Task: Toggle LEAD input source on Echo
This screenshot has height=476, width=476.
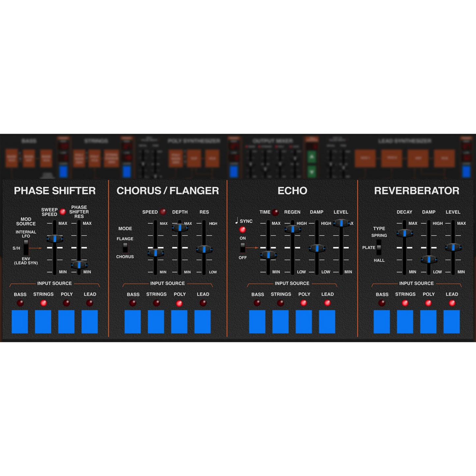Action: pyautogui.click(x=327, y=322)
